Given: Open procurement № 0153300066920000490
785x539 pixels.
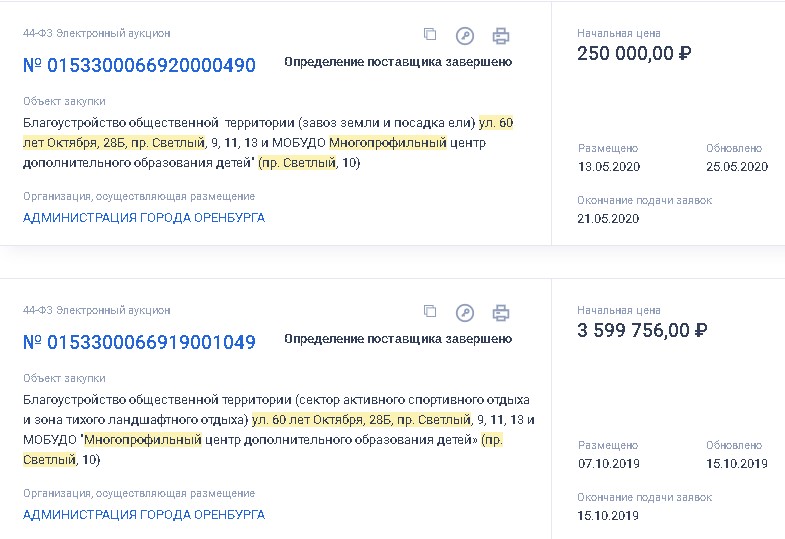Looking at the screenshot, I should tap(139, 66).
